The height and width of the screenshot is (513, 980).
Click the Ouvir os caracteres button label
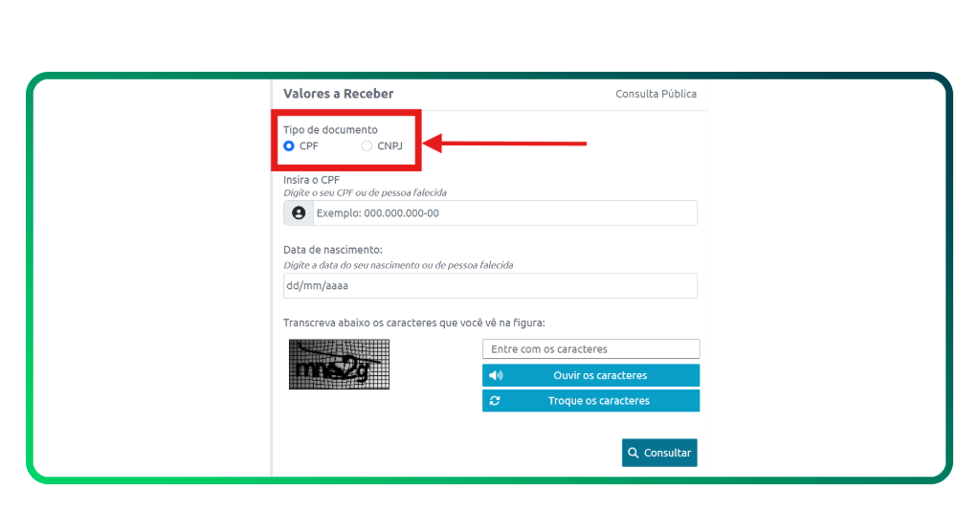pos(600,375)
